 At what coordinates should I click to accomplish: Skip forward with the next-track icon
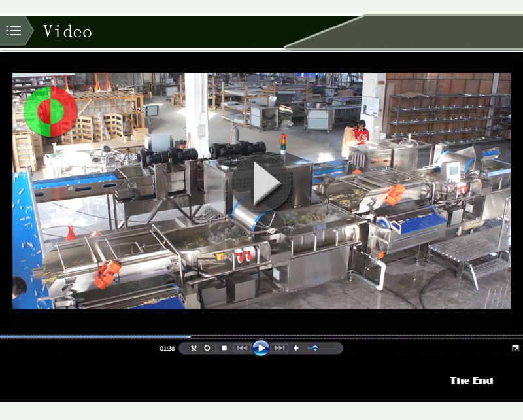click(x=281, y=348)
